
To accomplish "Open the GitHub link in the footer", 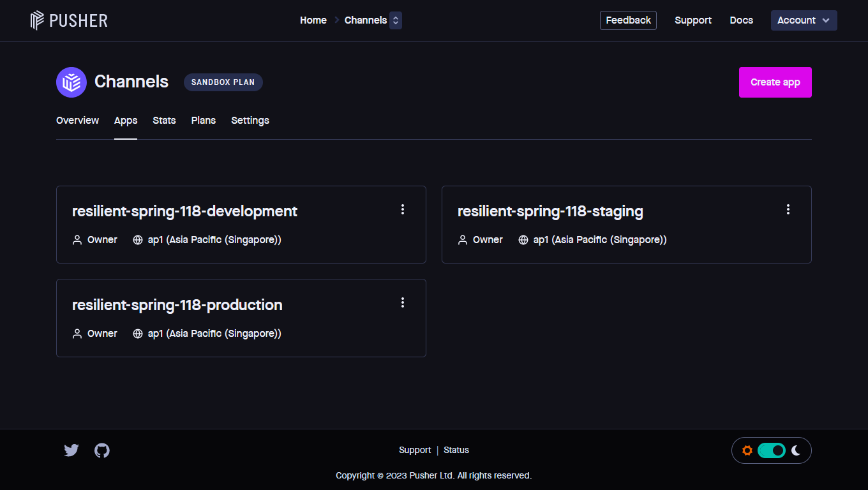I will tap(102, 450).
